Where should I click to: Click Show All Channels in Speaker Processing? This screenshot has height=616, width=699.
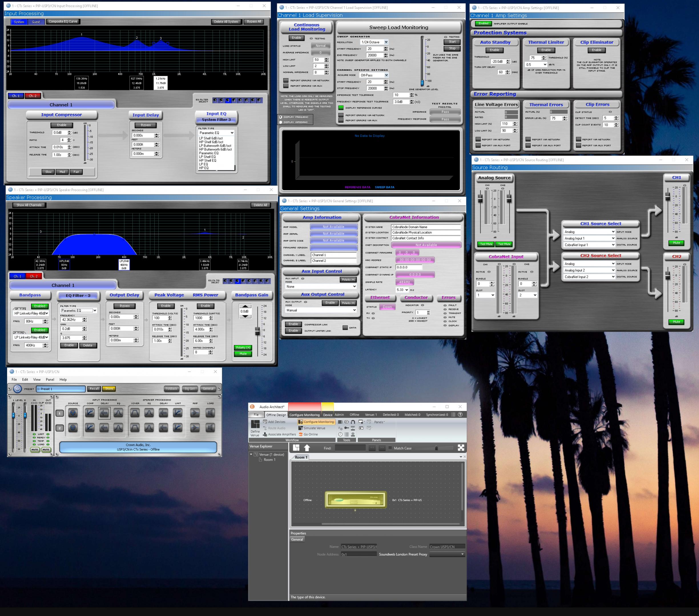29,205
